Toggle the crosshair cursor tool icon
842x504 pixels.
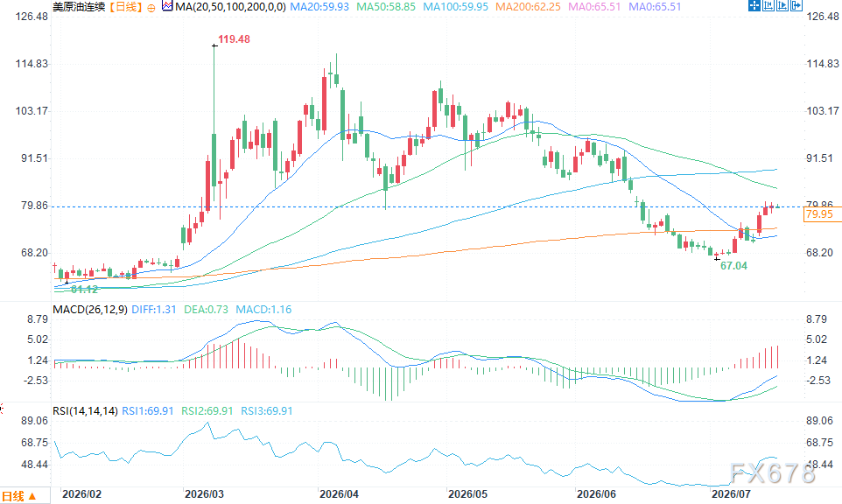click(x=754, y=5)
